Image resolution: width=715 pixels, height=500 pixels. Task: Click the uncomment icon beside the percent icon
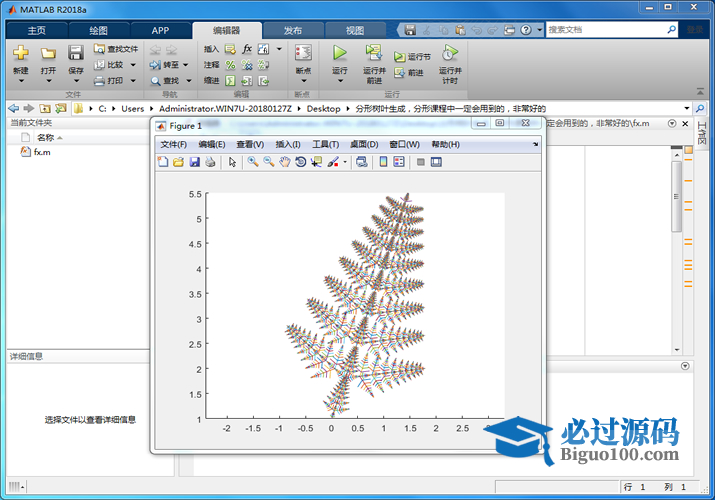(x=247, y=65)
